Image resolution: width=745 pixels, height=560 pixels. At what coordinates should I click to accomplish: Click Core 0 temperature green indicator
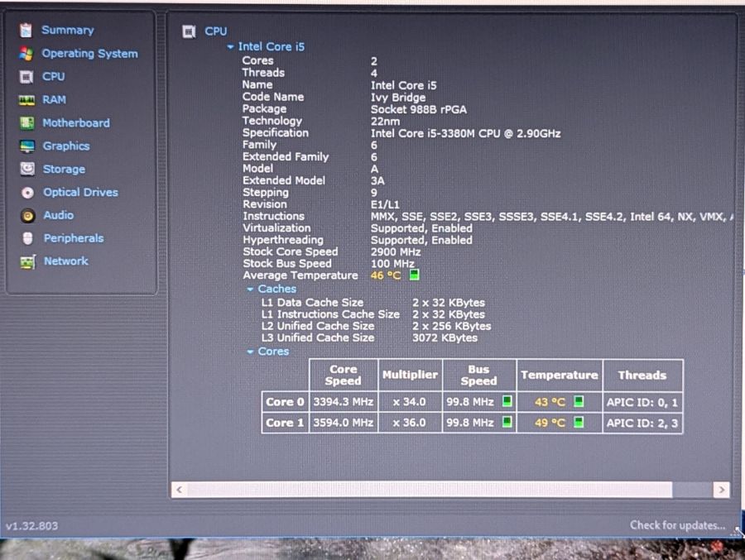coord(579,402)
